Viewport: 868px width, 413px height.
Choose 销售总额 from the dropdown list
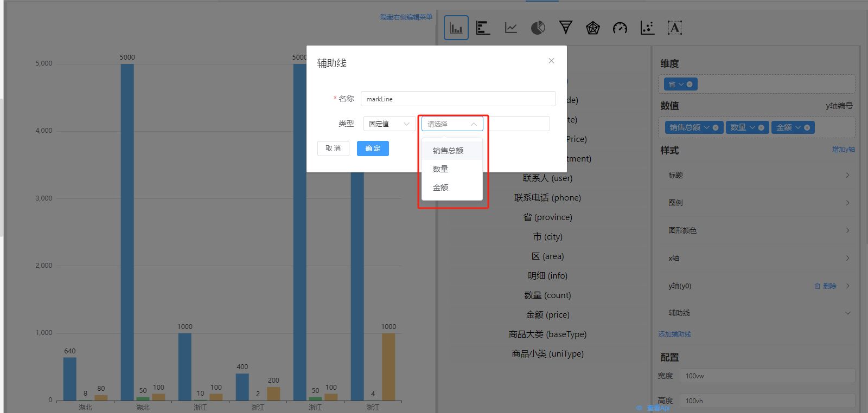click(x=448, y=151)
